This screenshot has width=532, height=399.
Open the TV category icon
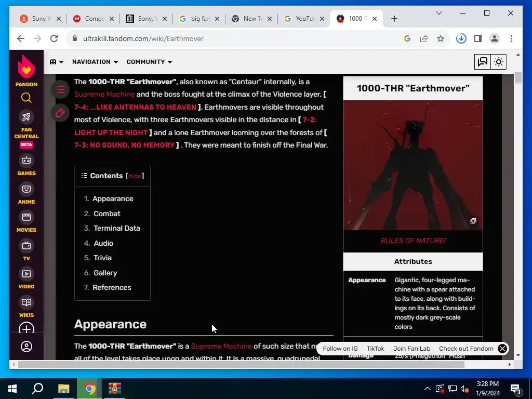click(26, 246)
